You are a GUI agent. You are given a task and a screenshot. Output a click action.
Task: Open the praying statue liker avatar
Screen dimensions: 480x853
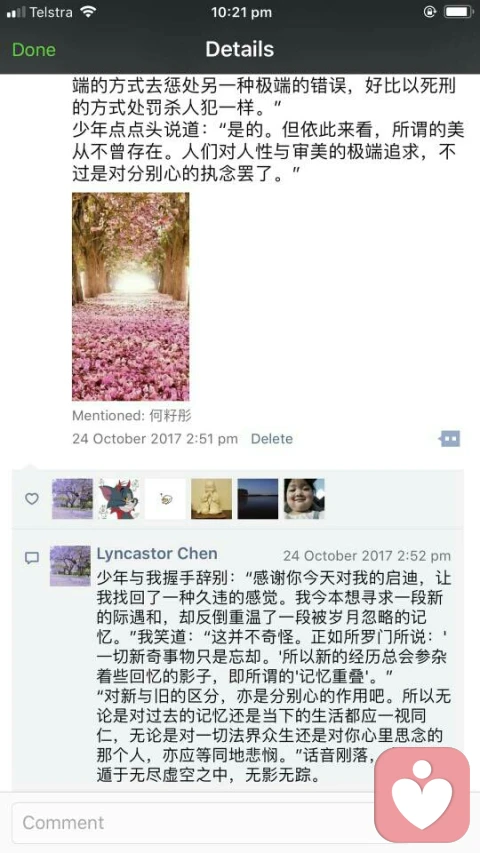click(212, 498)
